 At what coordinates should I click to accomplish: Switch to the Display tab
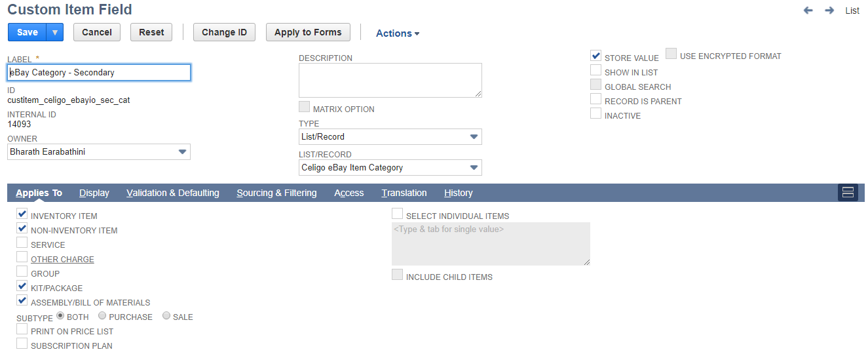pos(94,193)
